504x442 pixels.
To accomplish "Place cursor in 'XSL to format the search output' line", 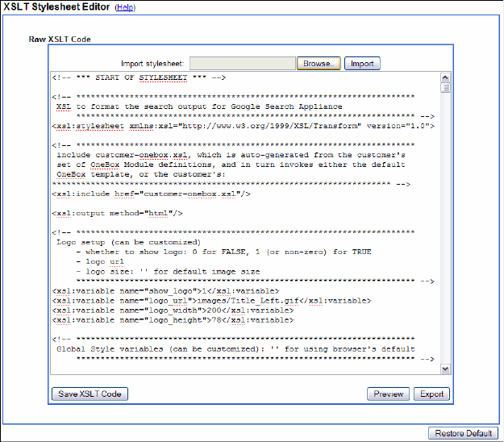I will [199, 106].
